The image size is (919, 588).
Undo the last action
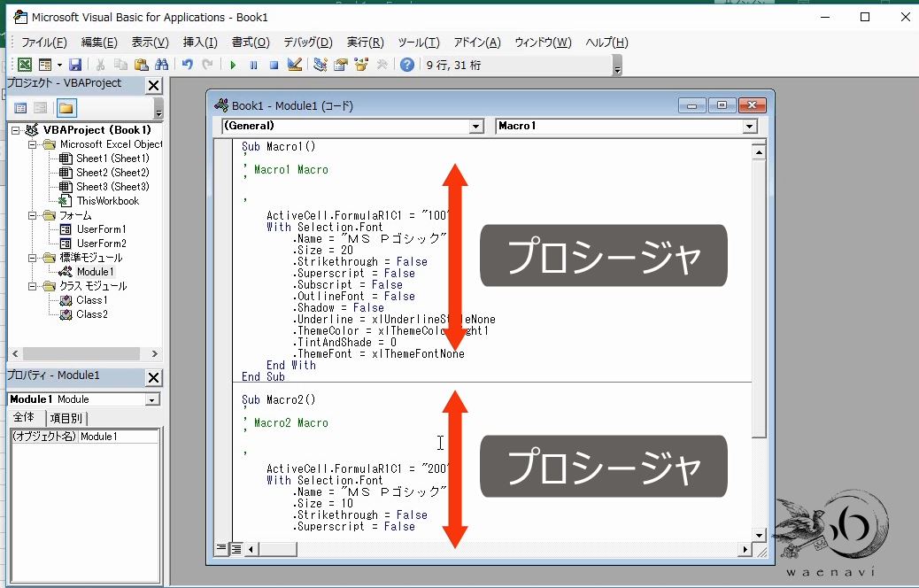pos(188,65)
